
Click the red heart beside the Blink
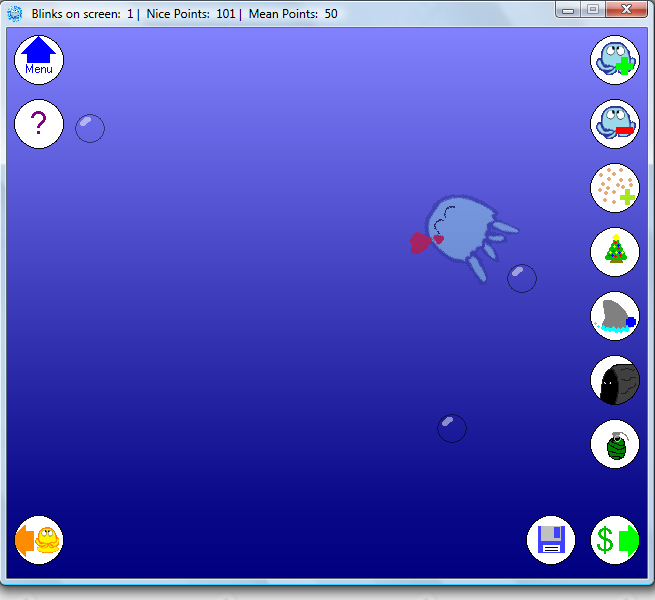(x=419, y=243)
